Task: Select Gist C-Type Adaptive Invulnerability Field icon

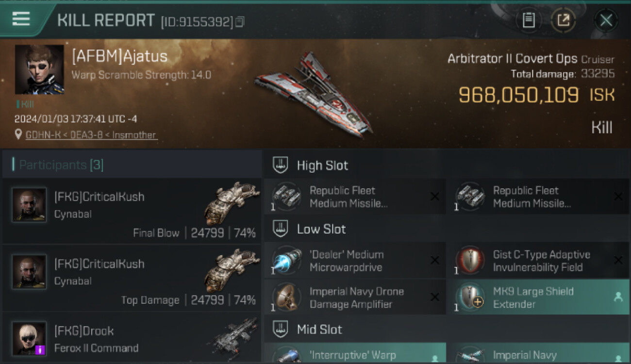Action: click(470, 261)
